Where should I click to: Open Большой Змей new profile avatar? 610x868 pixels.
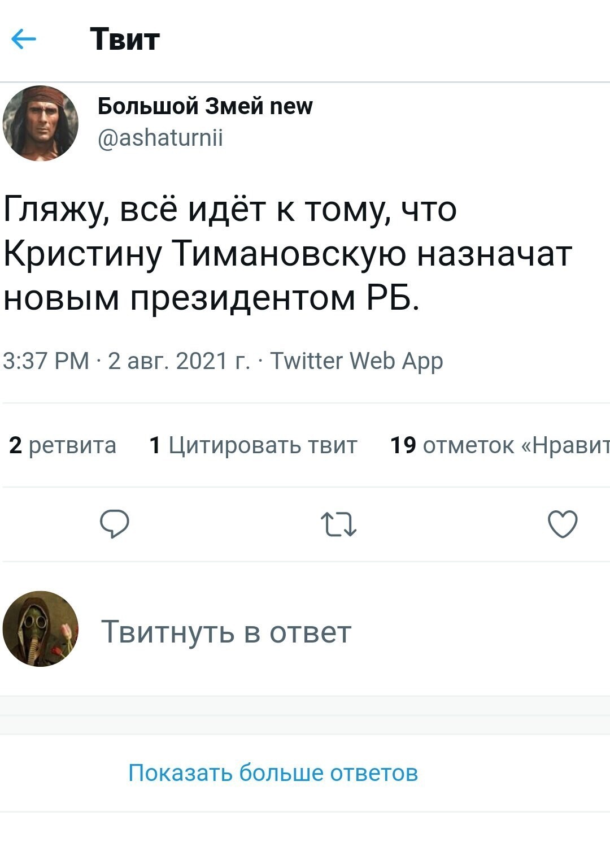pyautogui.click(x=41, y=124)
